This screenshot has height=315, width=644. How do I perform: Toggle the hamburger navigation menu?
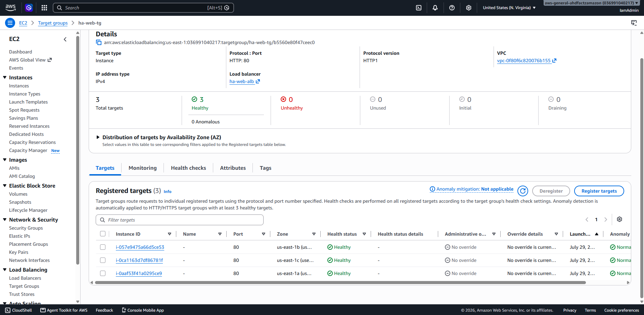[10, 23]
